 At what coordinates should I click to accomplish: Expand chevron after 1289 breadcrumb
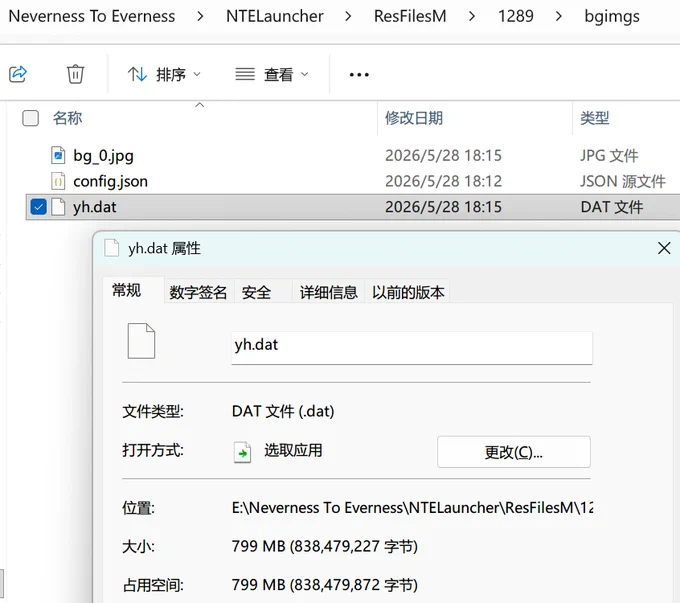tap(559, 17)
